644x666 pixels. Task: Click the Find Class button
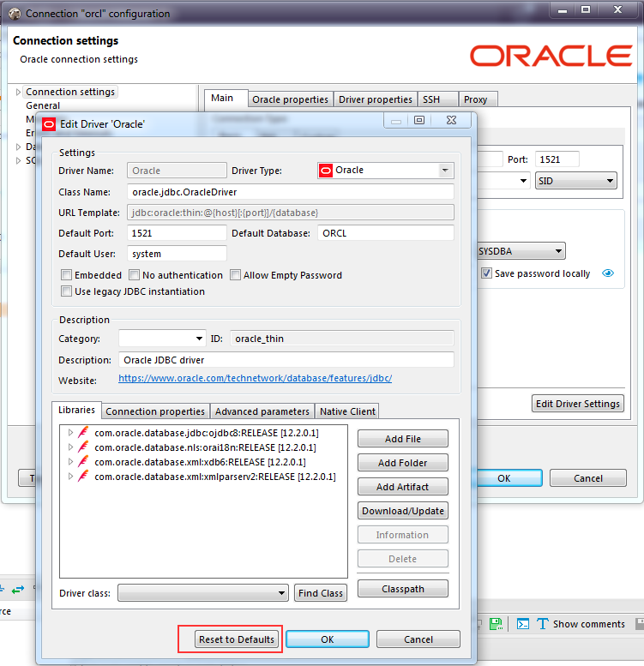click(321, 593)
